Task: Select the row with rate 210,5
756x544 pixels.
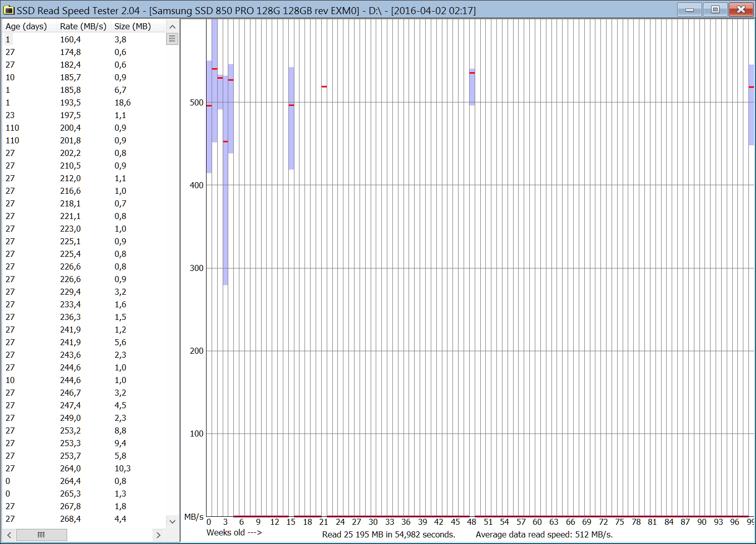Action: [x=84, y=166]
